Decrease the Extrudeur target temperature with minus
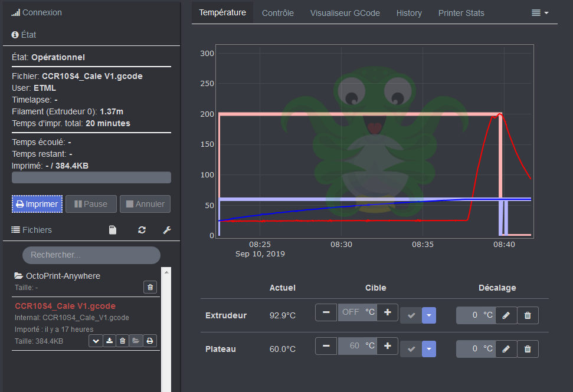573x392 pixels. coord(326,312)
